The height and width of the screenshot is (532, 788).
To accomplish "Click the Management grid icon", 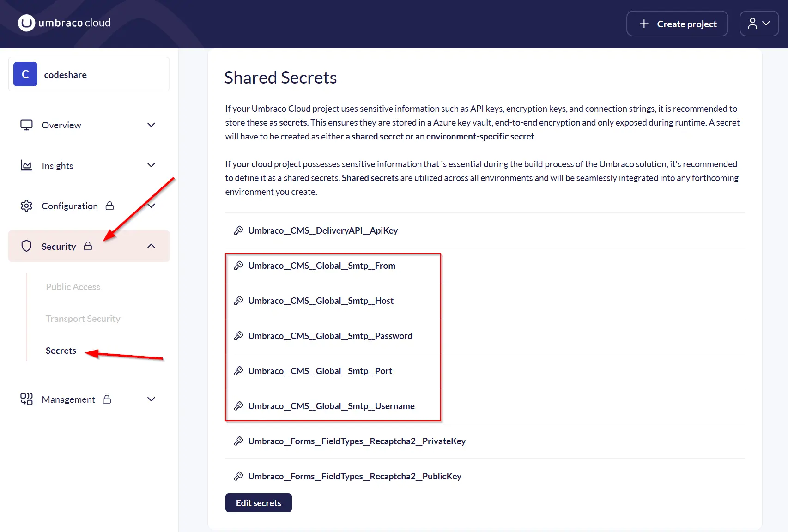I will [26, 399].
